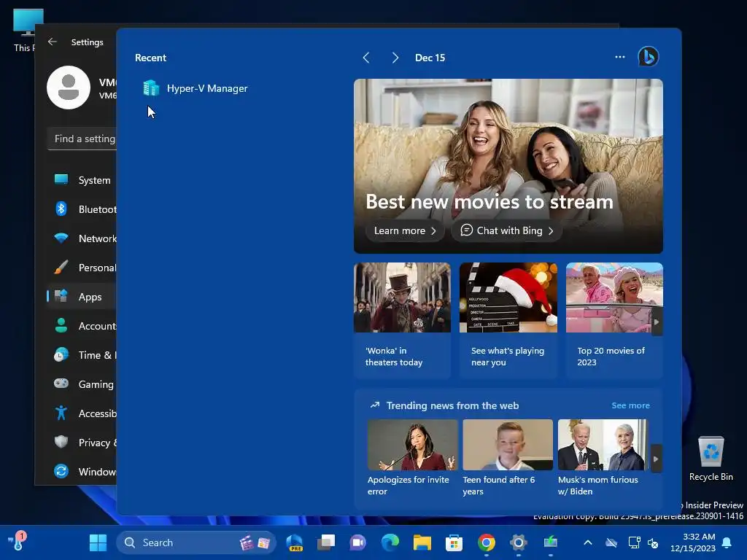This screenshot has height=560, width=747.
Task: Select Apps in Settings sidebar
Action: click(x=82, y=296)
